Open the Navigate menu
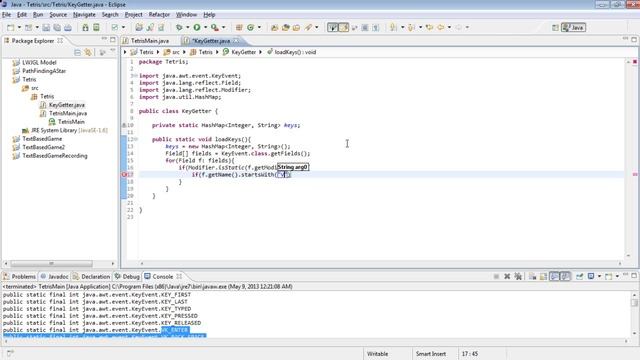The width and height of the screenshot is (640, 360). point(84,15)
